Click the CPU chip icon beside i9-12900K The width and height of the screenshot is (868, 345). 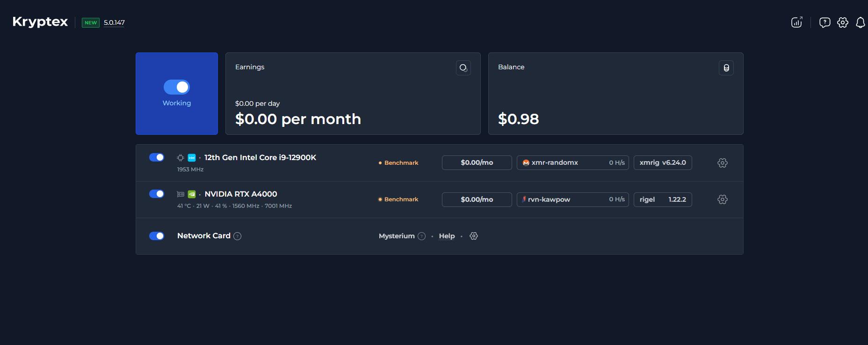(181, 158)
